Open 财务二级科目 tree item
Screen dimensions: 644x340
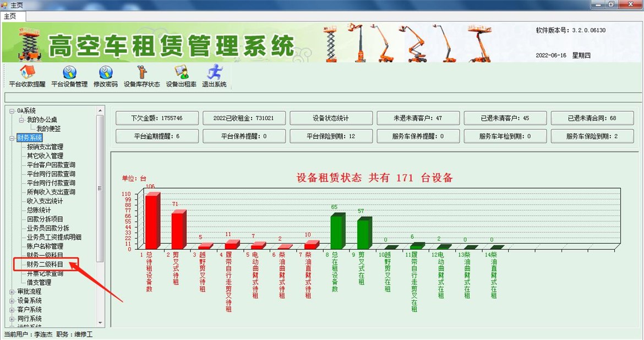click(45, 265)
